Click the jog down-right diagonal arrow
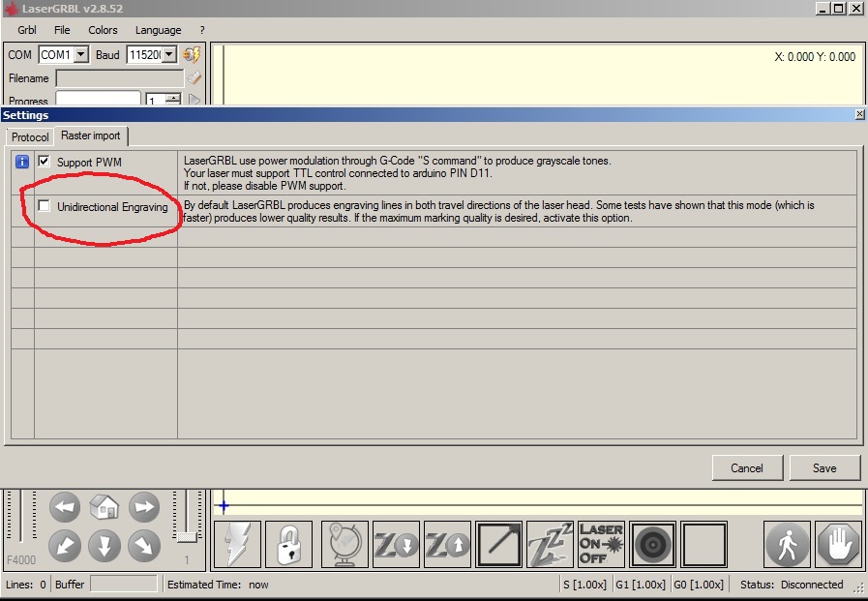 [x=144, y=546]
